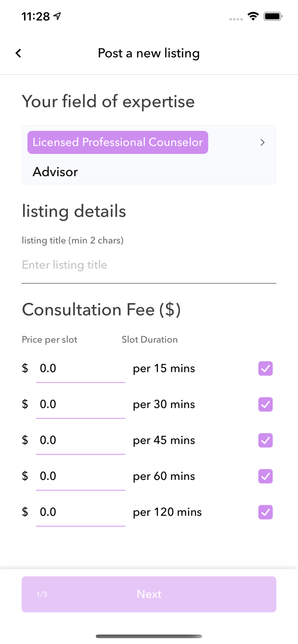The image size is (298, 644).
Task: Click the 45 mins price field
Action: [80, 440]
